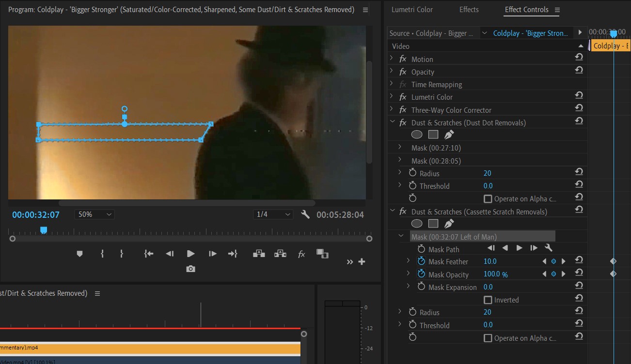This screenshot has height=364, width=631.
Task: Click the Mask Feather value 10.0
Action: [x=490, y=261]
